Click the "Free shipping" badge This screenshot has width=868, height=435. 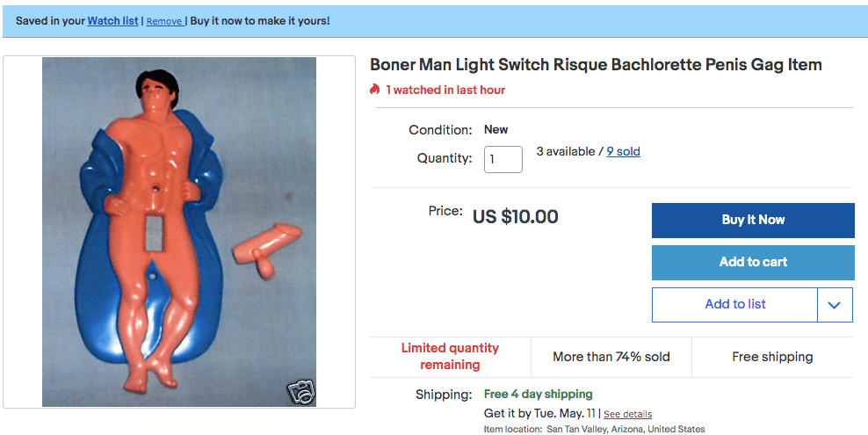click(772, 357)
